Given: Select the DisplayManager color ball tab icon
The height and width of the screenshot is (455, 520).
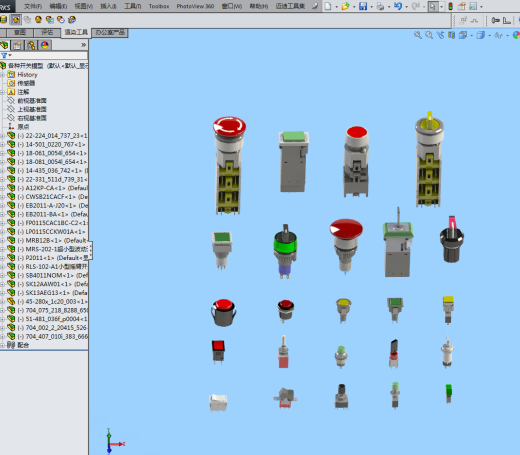Looking at the screenshot, I should (45, 45).
